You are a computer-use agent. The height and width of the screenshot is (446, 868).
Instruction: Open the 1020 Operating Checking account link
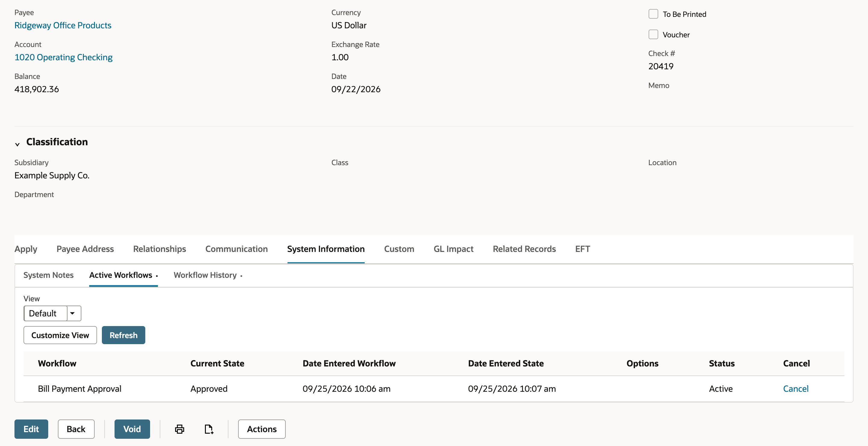63,57
